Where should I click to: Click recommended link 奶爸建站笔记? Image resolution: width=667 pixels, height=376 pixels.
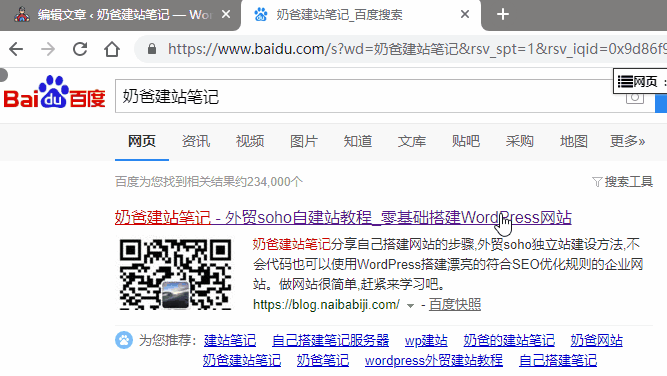[x=242, y=360]
